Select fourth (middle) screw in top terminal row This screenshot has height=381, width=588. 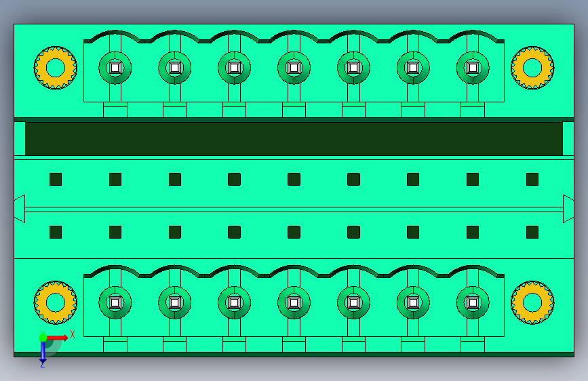pyautogui.click(x=294, y=68)
